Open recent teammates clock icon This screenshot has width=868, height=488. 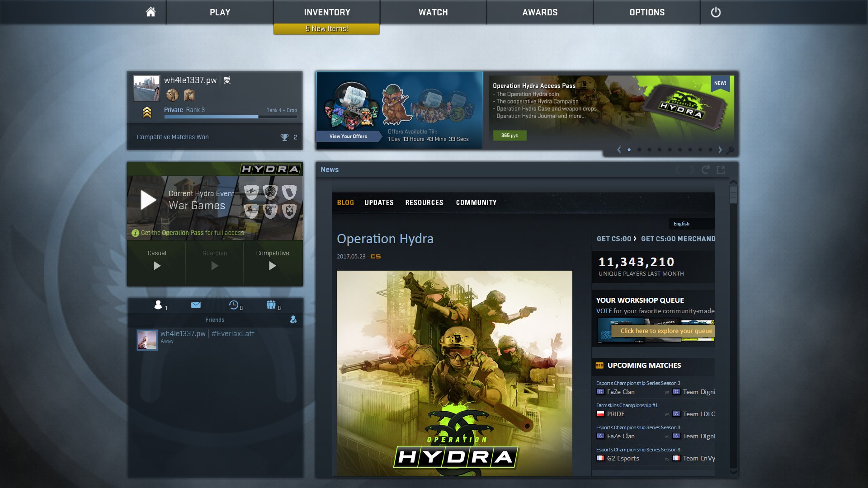click(234, 305)
